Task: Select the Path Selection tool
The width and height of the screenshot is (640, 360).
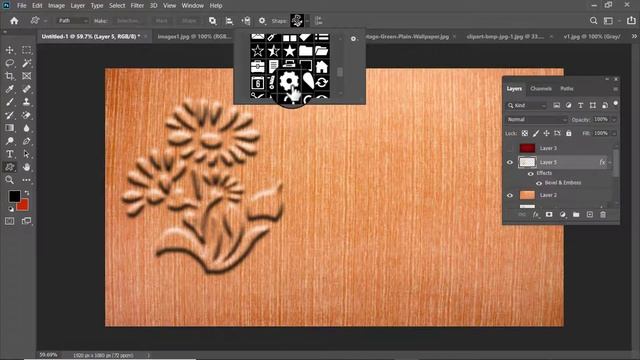Action: [27, 154]
